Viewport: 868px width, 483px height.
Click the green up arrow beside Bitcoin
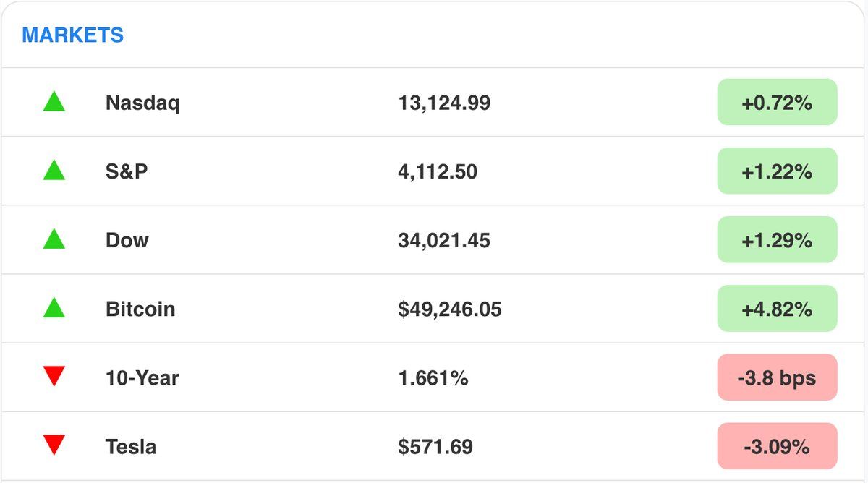[x=54, y=309]
